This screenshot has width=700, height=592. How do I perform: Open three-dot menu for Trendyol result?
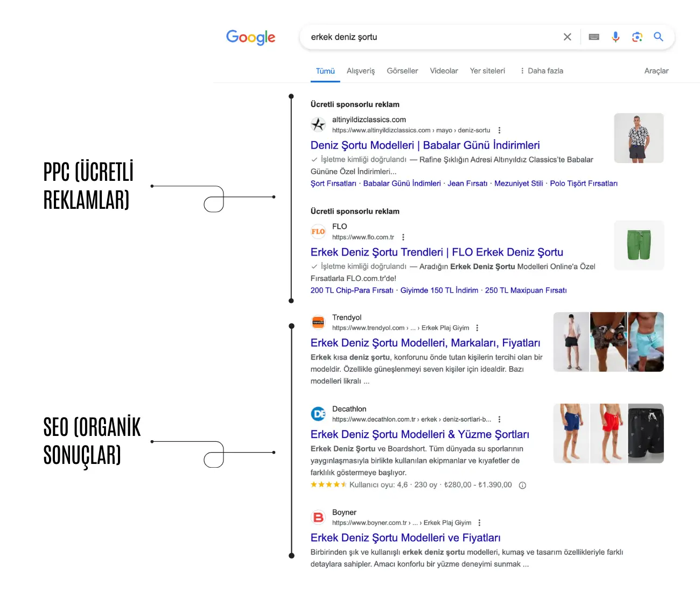click(477, 328)
